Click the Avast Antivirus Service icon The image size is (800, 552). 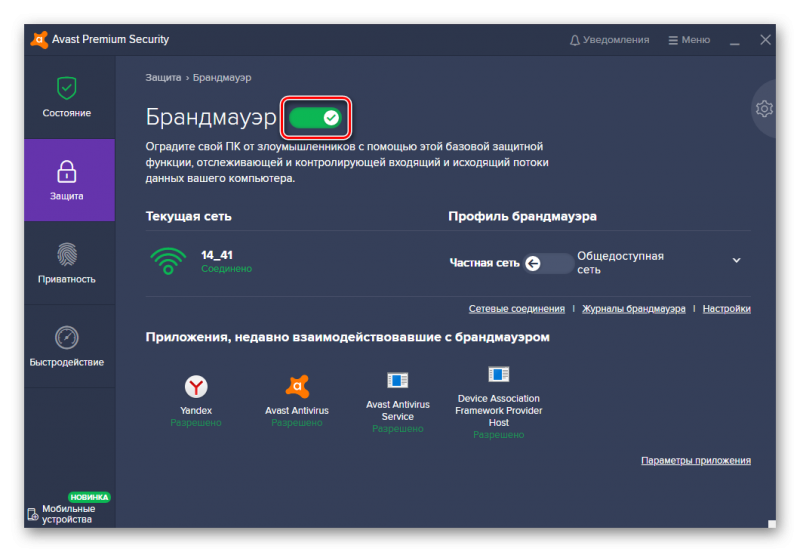tap(397, 381)
